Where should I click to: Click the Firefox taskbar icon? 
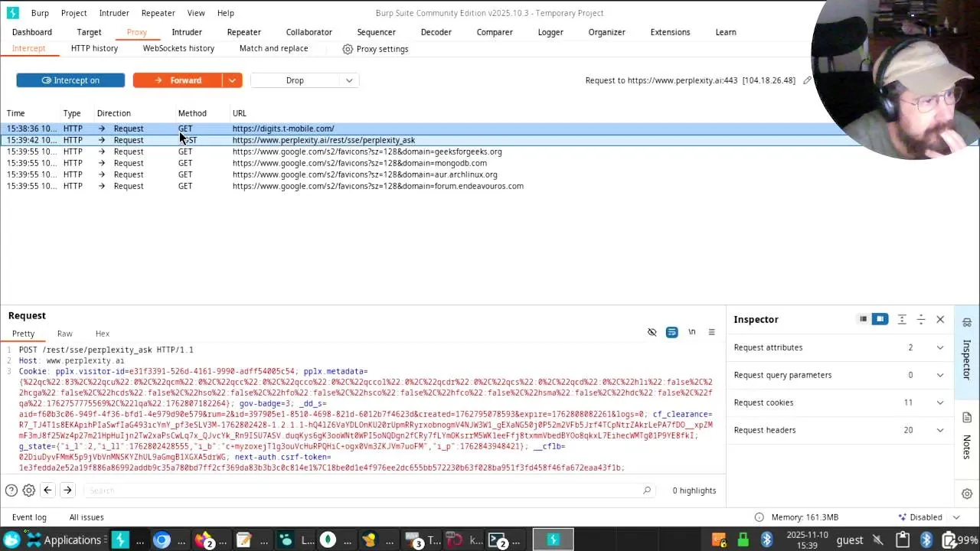[204, 540]
